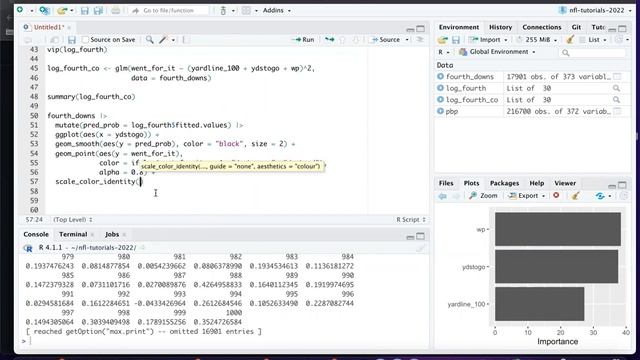640x360 pixels.
Task: Open the Global Environment dropdown
Action: coord(497,52)
